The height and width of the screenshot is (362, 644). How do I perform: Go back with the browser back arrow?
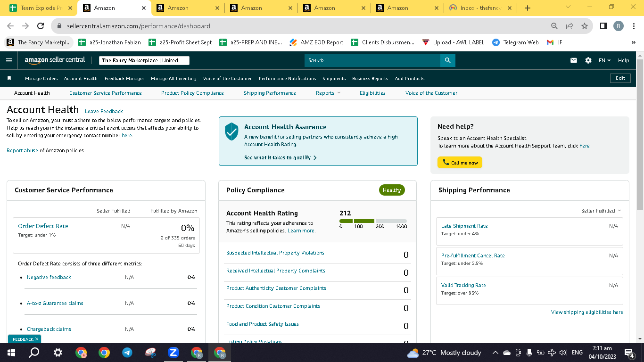(10, 26)
